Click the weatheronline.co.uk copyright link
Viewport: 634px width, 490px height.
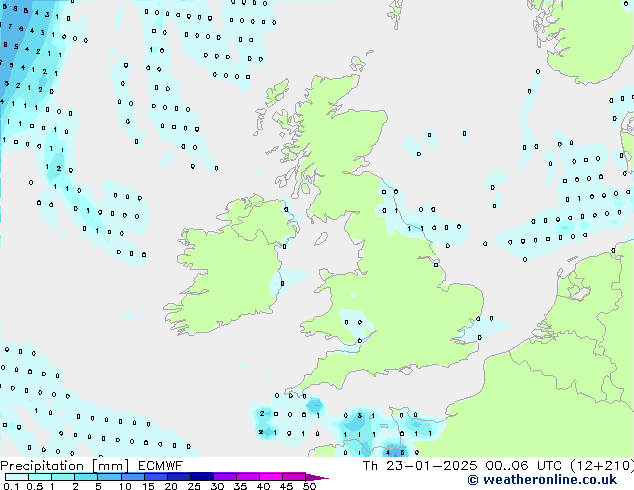click(x=542, y=480)
